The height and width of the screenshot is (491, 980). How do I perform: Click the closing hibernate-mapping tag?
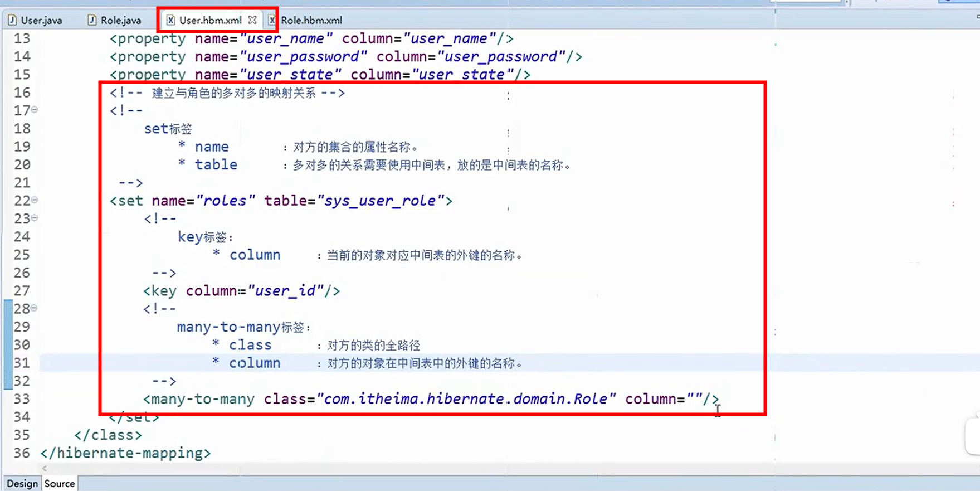pyautogui.click(x=125, y=453)
